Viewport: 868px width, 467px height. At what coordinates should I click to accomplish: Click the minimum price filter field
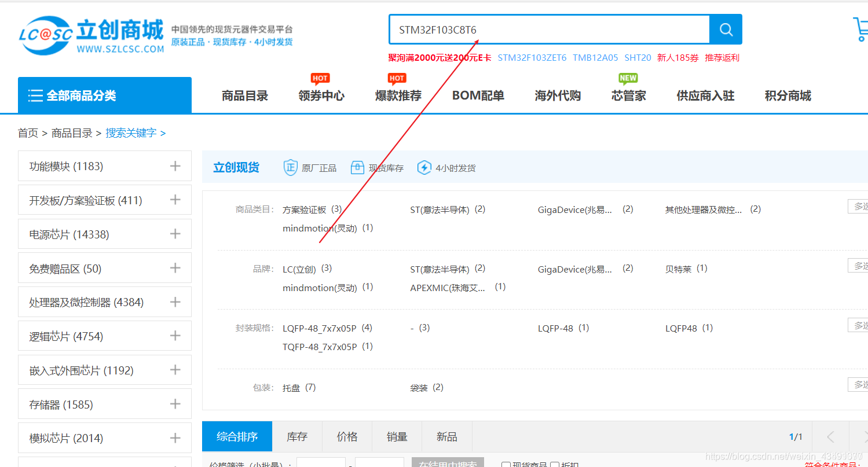pos(321,462)
